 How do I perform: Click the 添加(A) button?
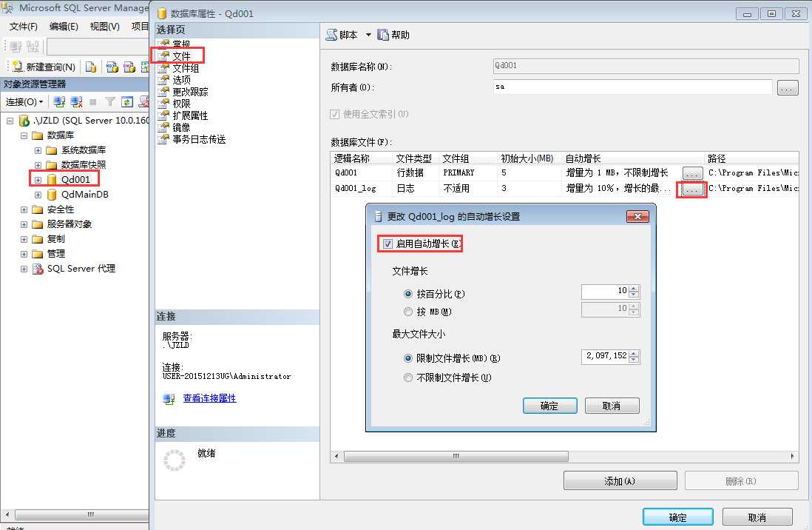pyautogui.click(x=620, y=480)
